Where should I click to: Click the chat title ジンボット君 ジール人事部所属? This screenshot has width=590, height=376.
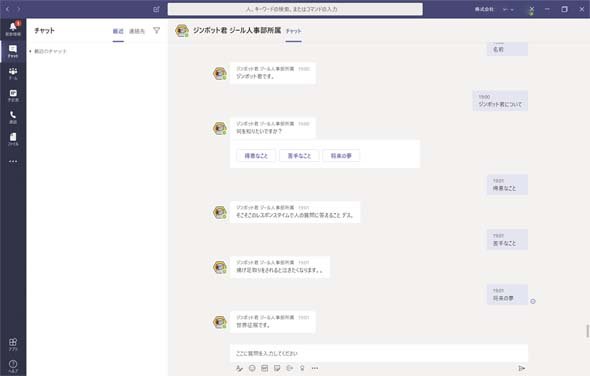coord(237,30)
